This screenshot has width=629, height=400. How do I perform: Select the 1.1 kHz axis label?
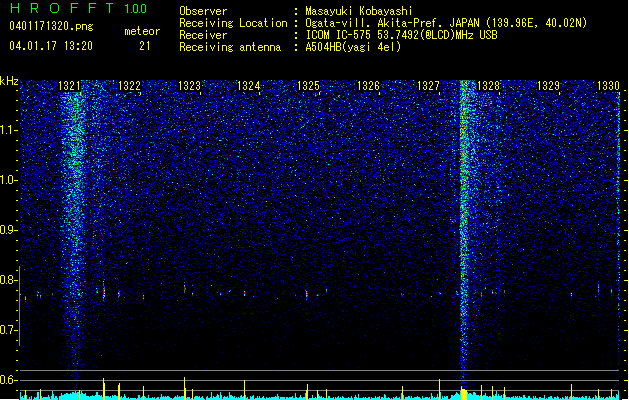9,130
